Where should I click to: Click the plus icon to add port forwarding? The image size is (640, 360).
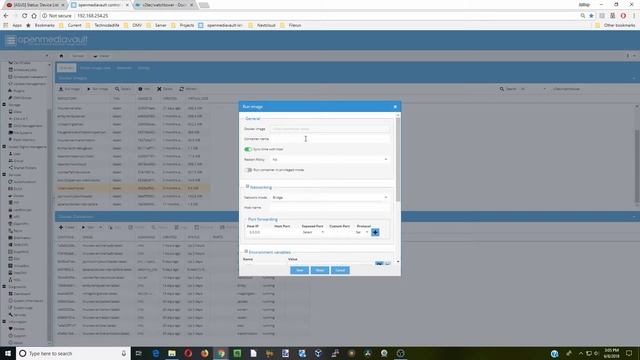tap(375, 232)
